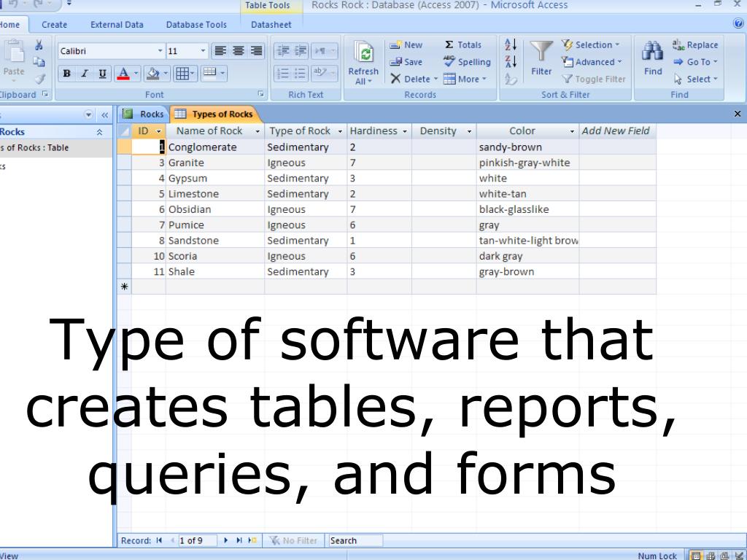747x560 pixels.
Task: Open the Go To dropdown
Action: coord(695,62)
